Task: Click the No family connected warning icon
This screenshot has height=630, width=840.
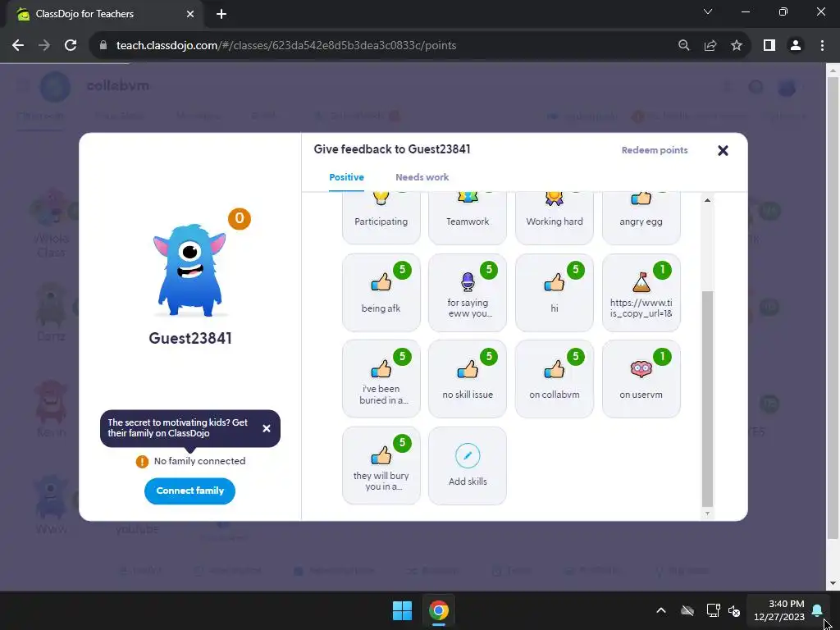Action: point(142,461)
